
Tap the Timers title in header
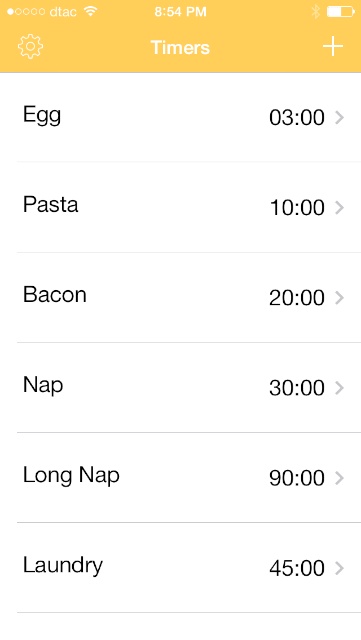(x=180, y=47)
